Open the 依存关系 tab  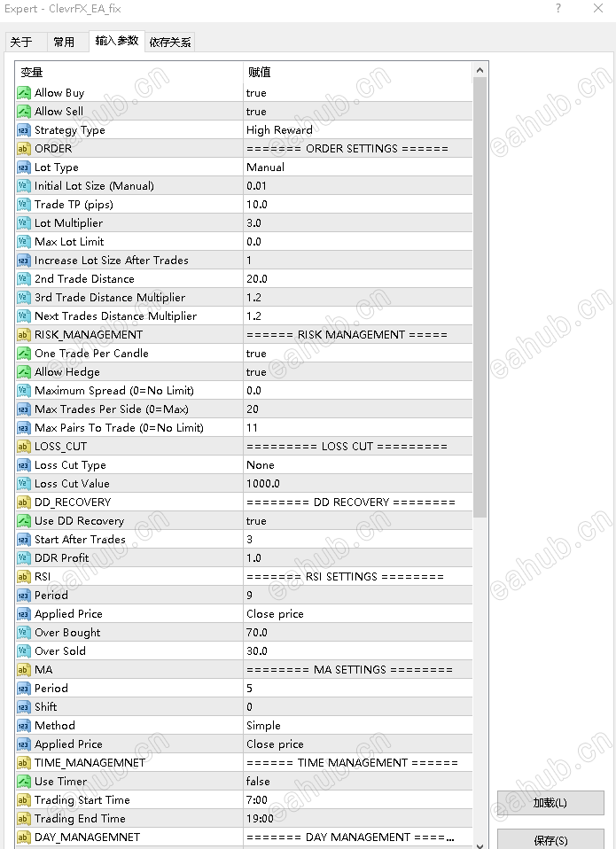point(170,42)
